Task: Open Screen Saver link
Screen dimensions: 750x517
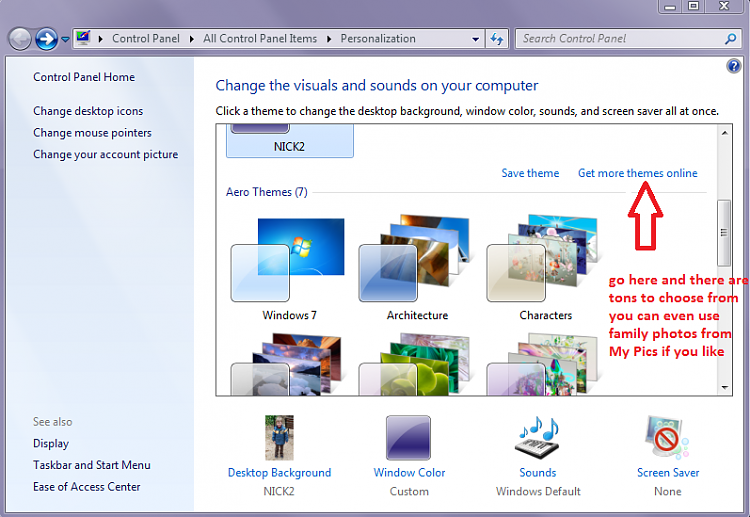Action: tap(668, 473)
